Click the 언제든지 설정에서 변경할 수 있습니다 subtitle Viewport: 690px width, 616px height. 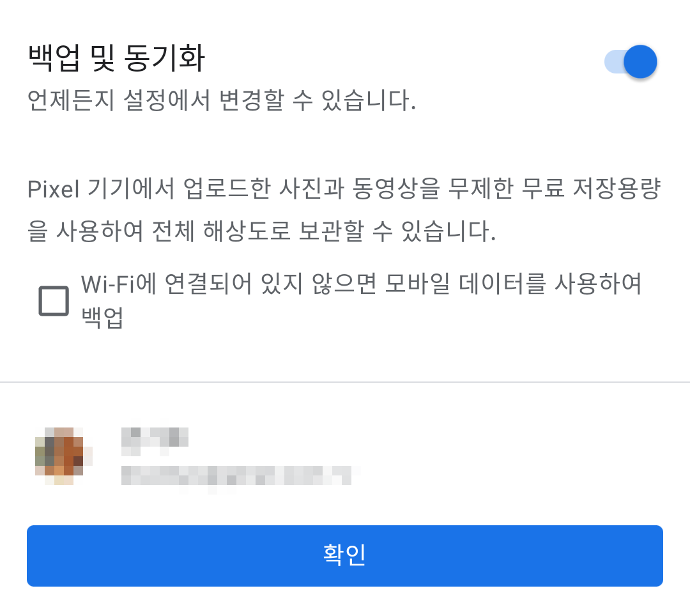(222, 100)
